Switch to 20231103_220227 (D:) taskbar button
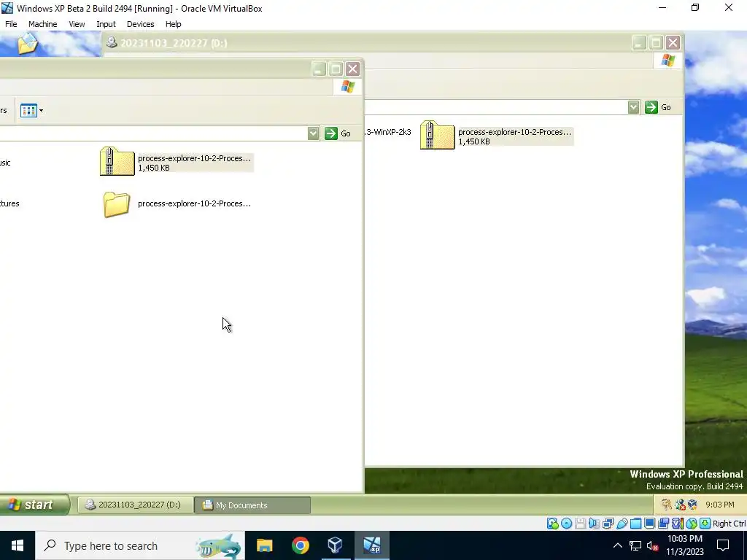Viewport: 747px width, 560px height. (135, 505)
